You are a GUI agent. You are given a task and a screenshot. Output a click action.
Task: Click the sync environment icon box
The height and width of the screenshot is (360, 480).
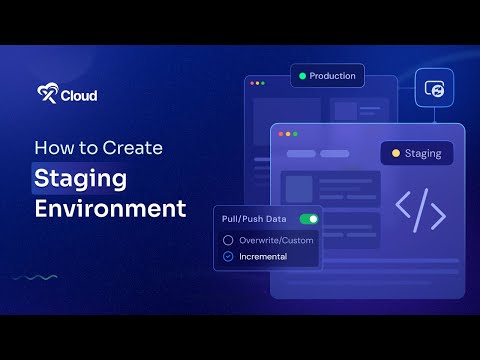(x=434, y=88)
